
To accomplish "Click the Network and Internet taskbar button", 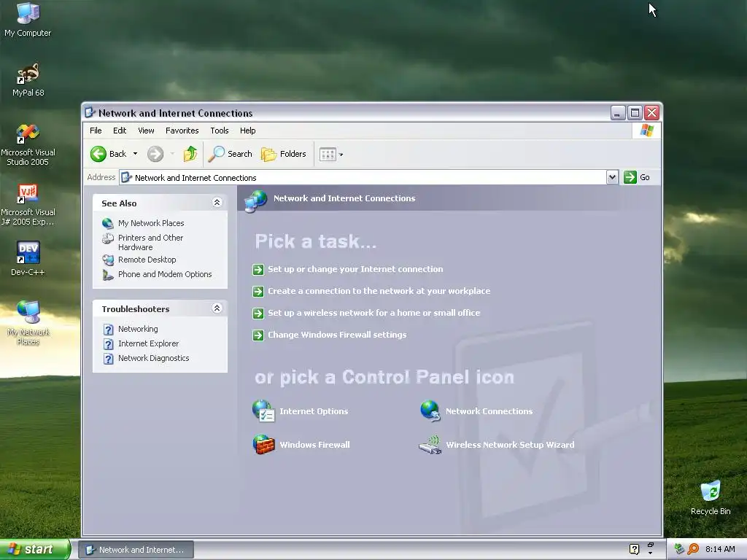I will [x=135, y=550].
